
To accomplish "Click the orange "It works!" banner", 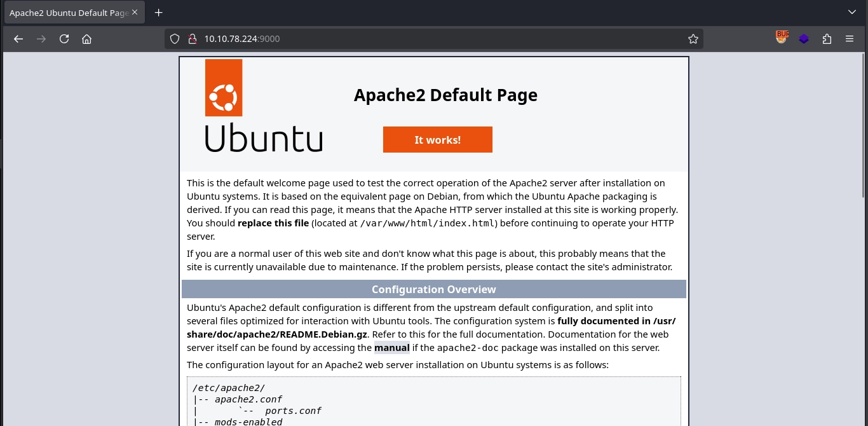I will [x=437, y=140].
